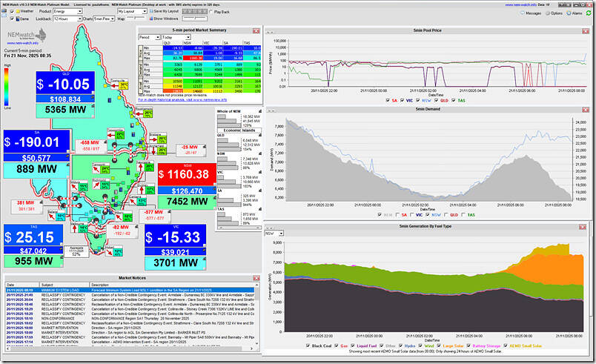This screenshot has width=596, height=364.
Task: Sort Market Notices by Date column header
Action: [22, 285]
